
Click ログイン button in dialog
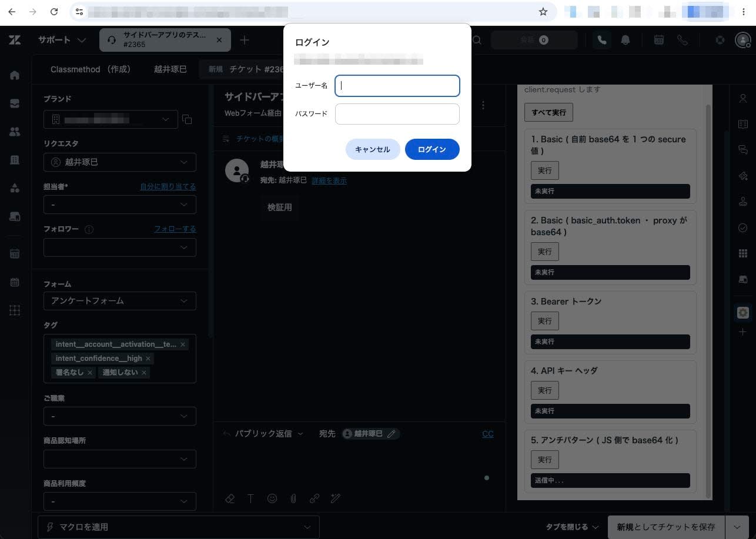click(x=432, y=149)
